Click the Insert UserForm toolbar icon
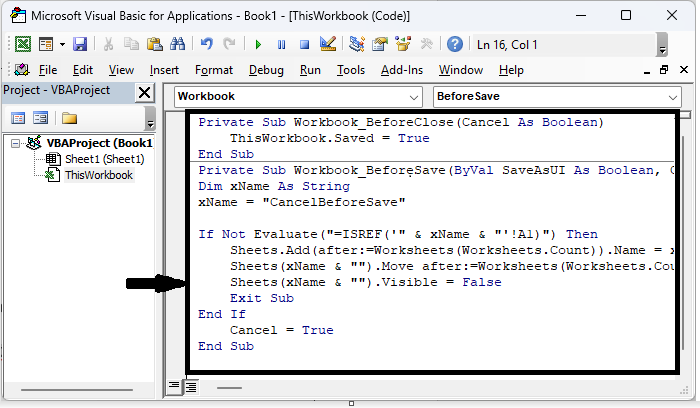 46,44
